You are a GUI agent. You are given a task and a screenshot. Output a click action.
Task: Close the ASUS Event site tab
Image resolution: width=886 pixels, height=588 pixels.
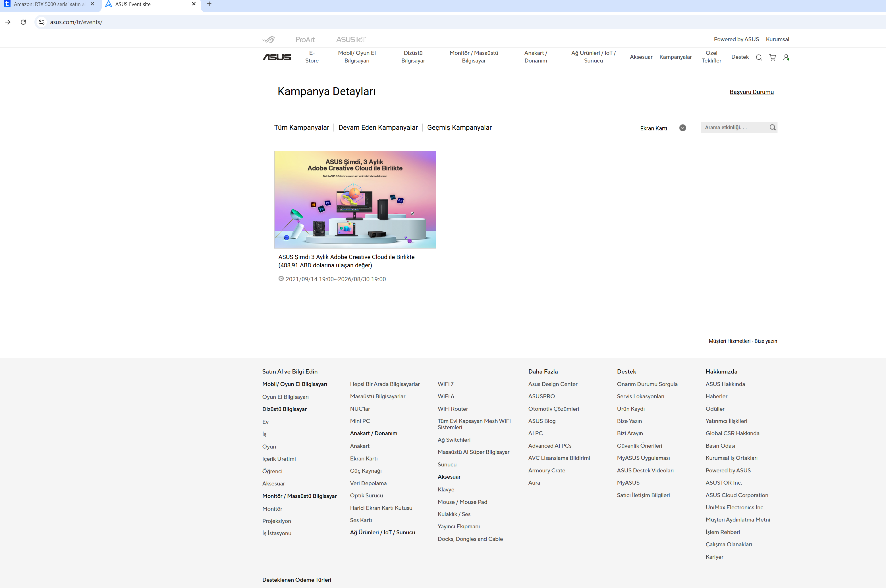click(194, 4)
